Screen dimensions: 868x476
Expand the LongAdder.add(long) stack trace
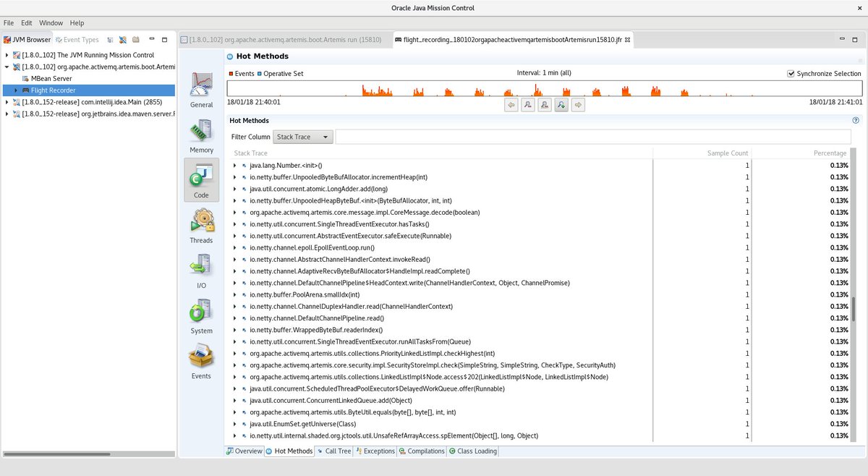pos(234,189)
